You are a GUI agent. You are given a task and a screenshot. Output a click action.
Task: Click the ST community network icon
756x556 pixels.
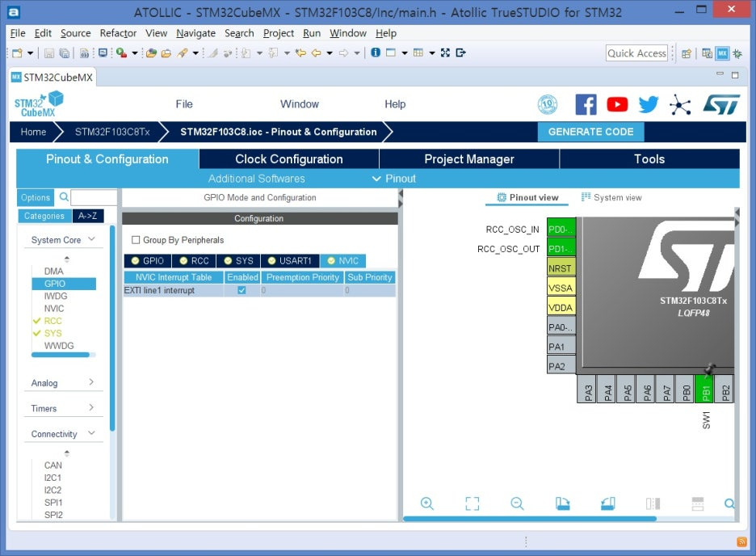(680, 104)
